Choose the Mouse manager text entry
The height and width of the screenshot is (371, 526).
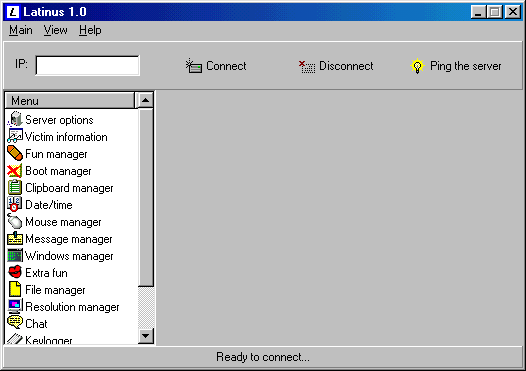click(x=63, y=222)
